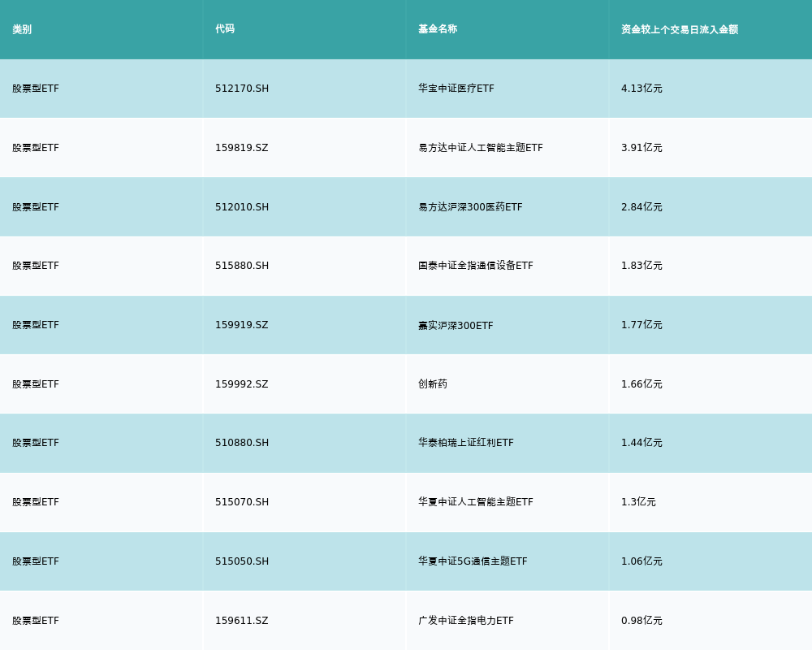Screen dimensions: 812x650
Task: Click the 国泰中证全指通信设备ETF cell
Action: coord(476,266)
